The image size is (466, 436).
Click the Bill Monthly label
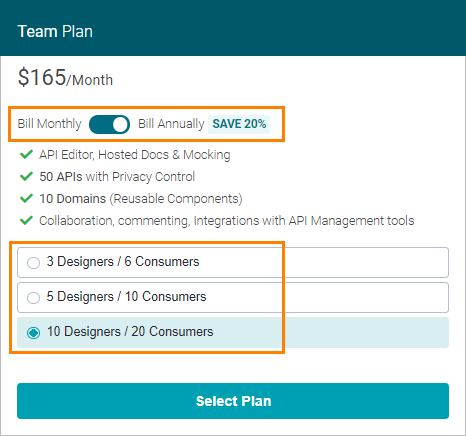(x=49, y=124)
